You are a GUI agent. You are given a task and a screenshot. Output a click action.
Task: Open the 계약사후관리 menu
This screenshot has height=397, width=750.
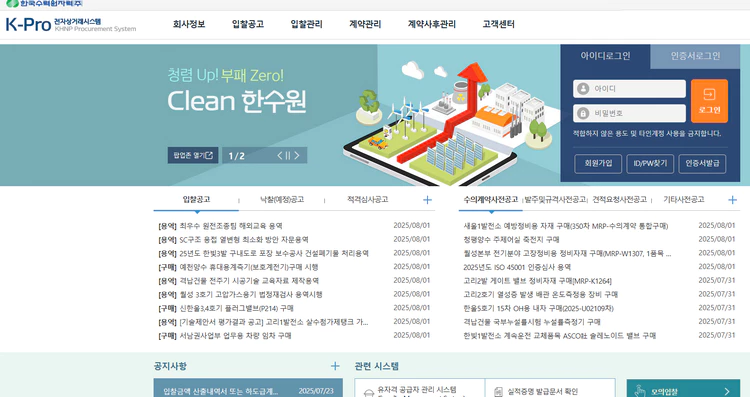431,24
